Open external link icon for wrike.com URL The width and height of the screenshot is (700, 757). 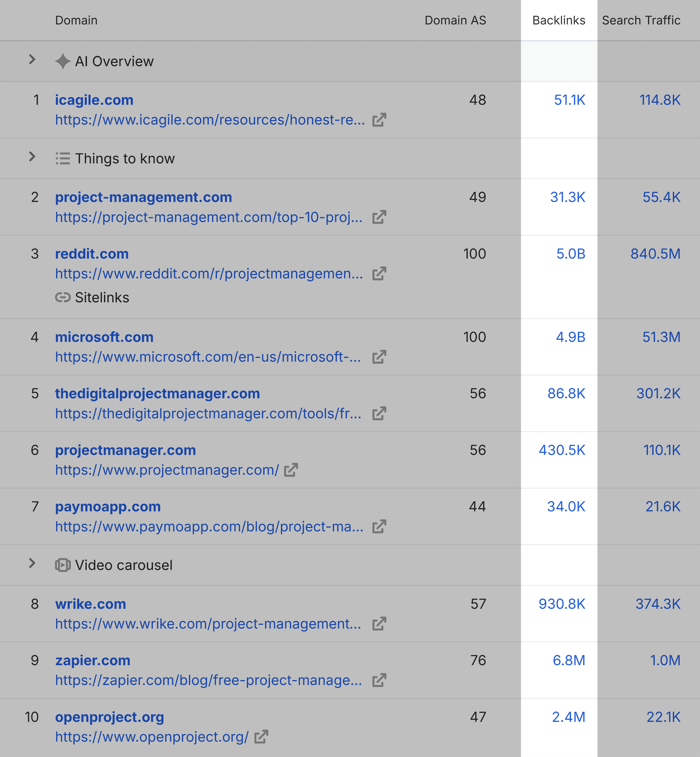pos(379,624)
